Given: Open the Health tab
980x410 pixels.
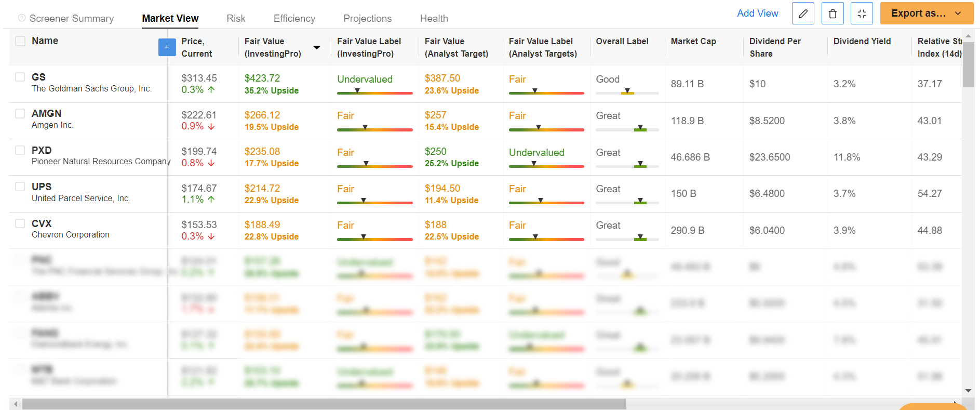Looking at the screenshot, I should click(434, 18).
